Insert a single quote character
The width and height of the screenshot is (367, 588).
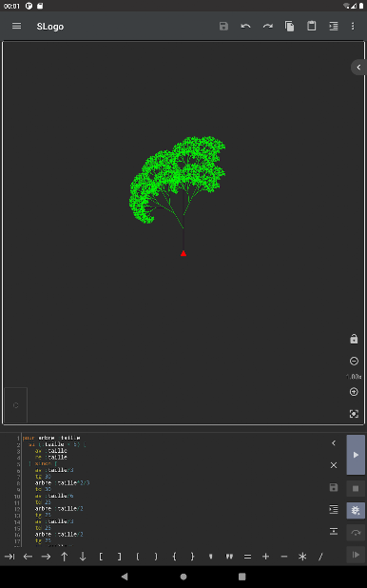(211, 557)
